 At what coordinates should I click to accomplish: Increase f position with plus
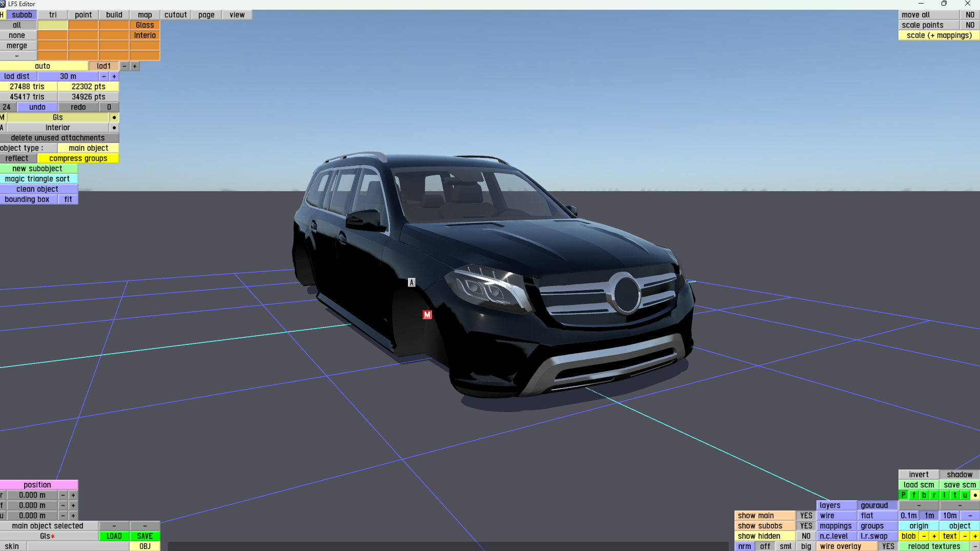[73, 505]
